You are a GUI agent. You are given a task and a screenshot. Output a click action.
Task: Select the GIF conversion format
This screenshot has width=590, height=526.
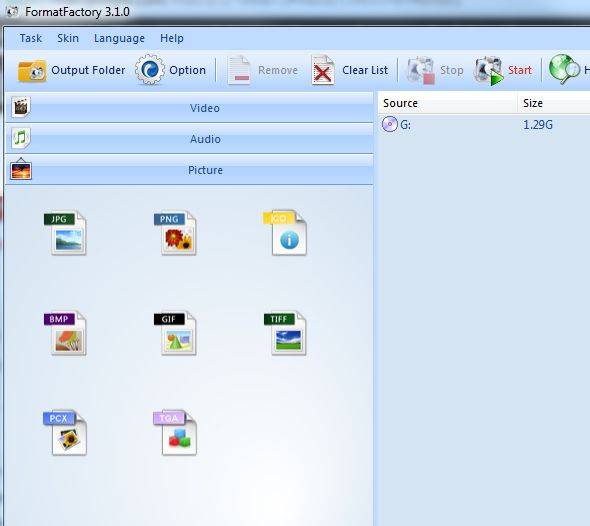pos(175,333)
